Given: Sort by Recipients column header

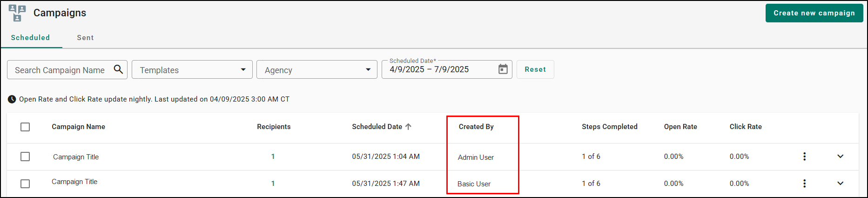Looking at the screenshot, I should (274, 127).
